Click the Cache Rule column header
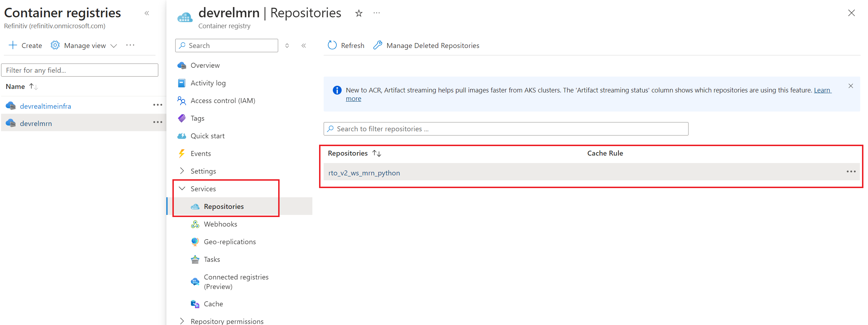The width and height of the screenshot is (868, 325). point(605,153)
